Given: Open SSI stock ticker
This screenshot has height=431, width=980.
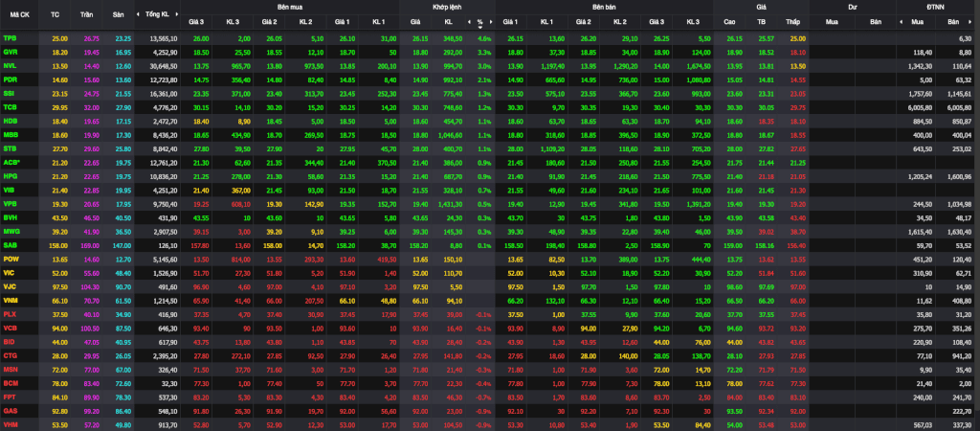Looking at the screenshot, I should pos(9,93).
